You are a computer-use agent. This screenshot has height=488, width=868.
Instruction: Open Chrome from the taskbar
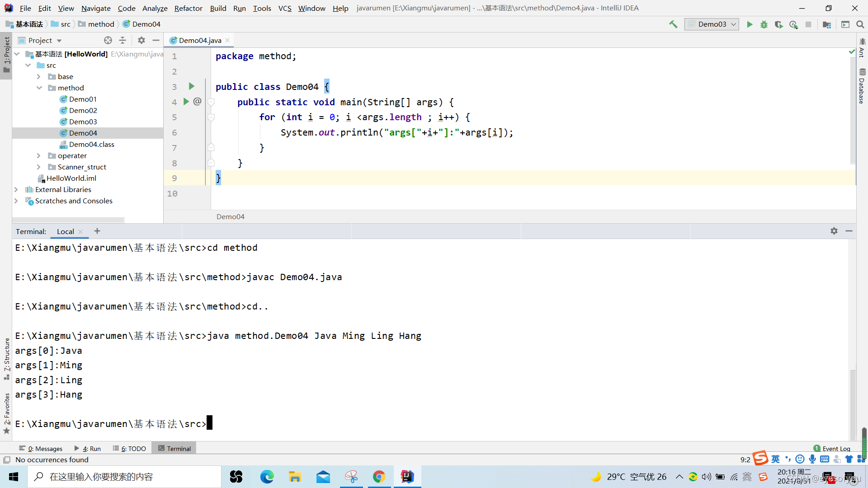(x=379, y=477)
